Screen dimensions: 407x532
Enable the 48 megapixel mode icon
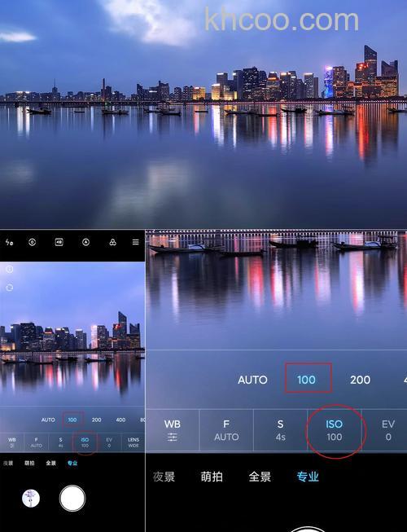[x=59, y=242]
